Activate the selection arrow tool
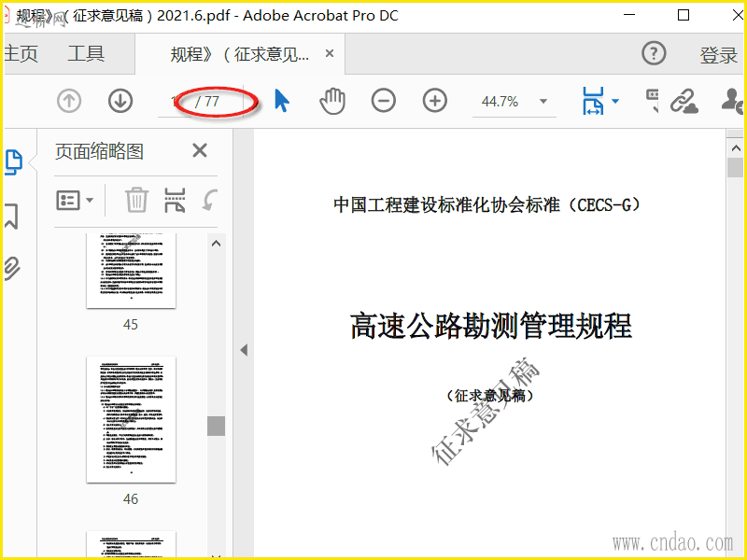 (x=282, y=101)
